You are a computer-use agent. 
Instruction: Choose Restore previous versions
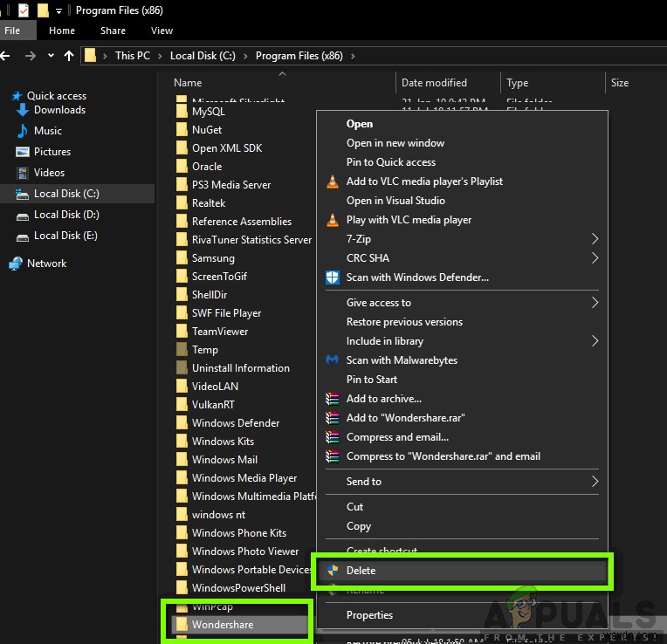click(x=463, y=322)
